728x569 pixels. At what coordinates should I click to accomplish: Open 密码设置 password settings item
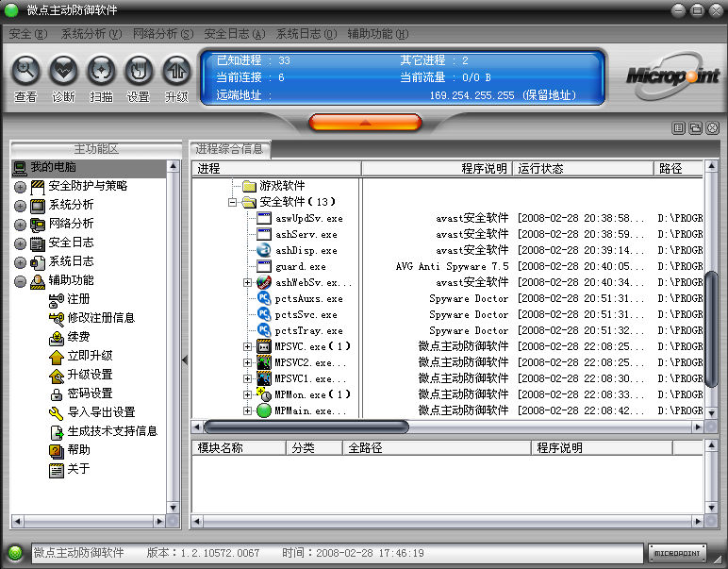pyautogui.click(x=90, y=393)
